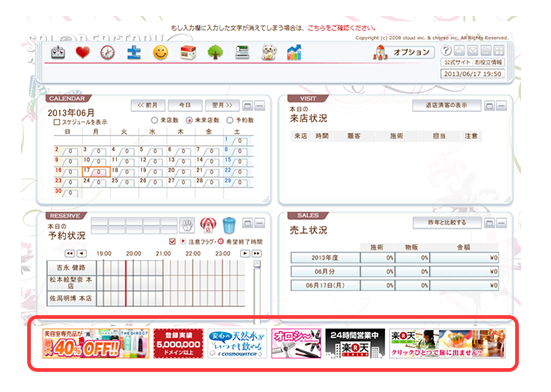
Task: Collapse the VISIT panel with minus button
Action: [501, 106]
